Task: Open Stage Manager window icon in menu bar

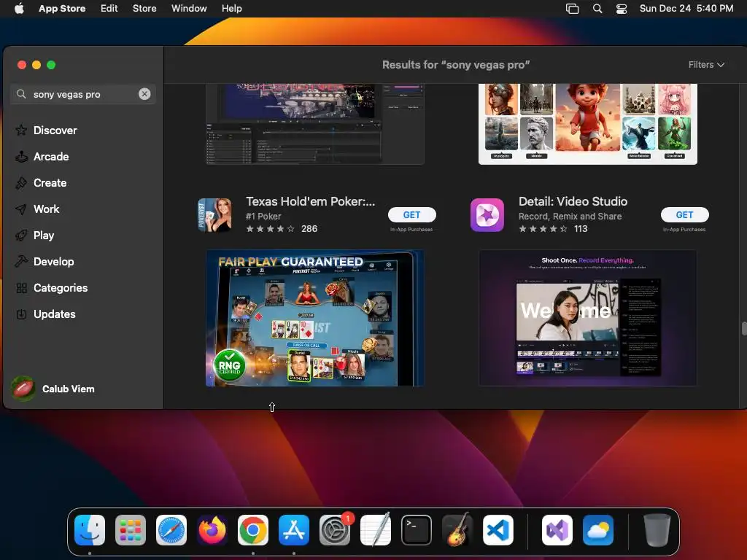Action: tap(572, 9)
